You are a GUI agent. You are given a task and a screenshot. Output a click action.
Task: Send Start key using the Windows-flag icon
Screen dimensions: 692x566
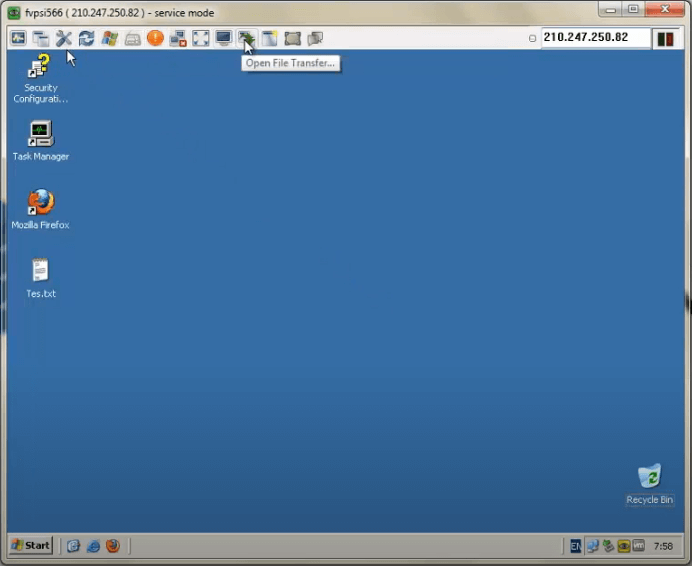coord(109,38)
